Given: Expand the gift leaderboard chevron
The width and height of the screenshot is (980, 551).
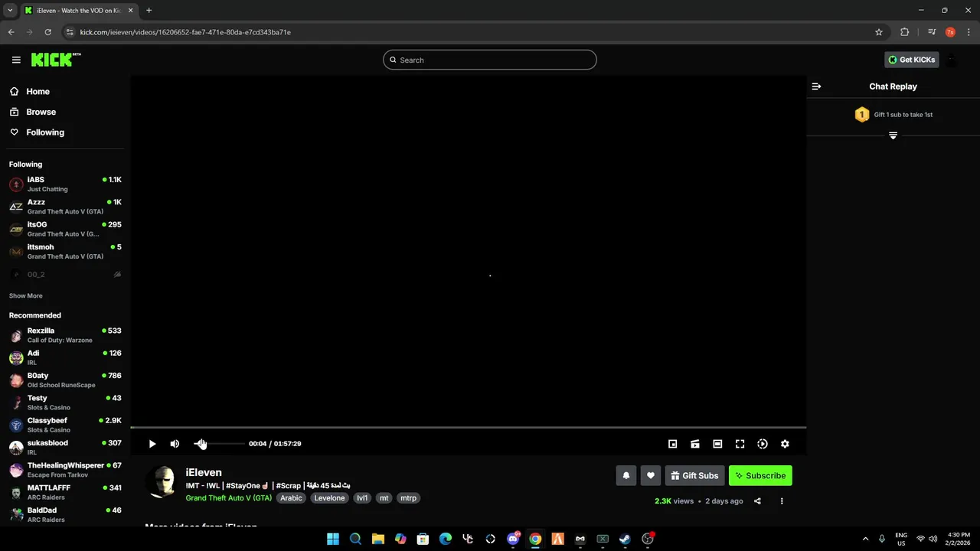Looking at the screenshot, I should pyautogui.click(x=893, y=135).
